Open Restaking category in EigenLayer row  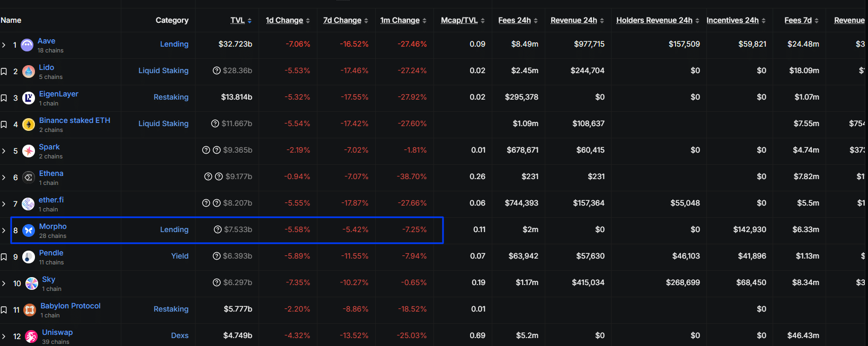[171, 97]
